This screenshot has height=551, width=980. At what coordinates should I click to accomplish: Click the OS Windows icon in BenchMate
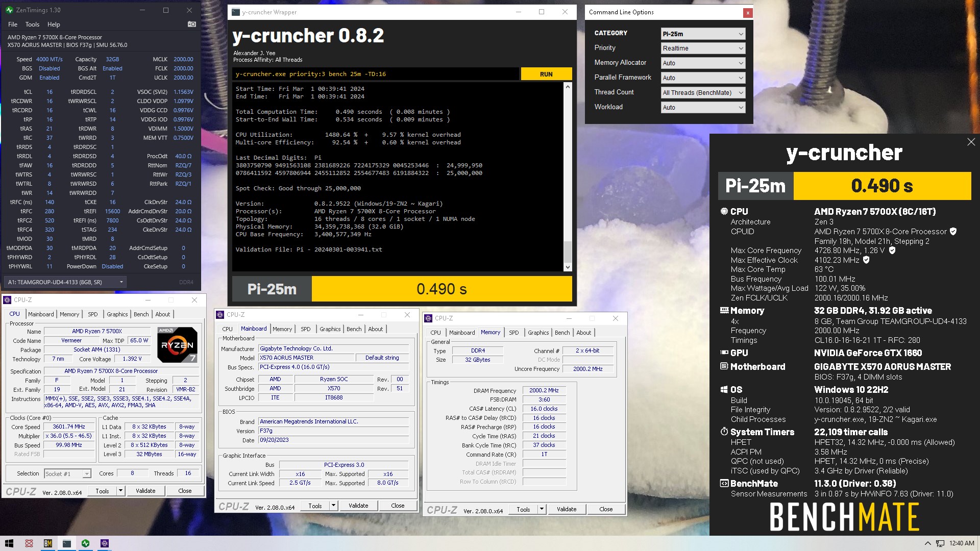point(724,390)
